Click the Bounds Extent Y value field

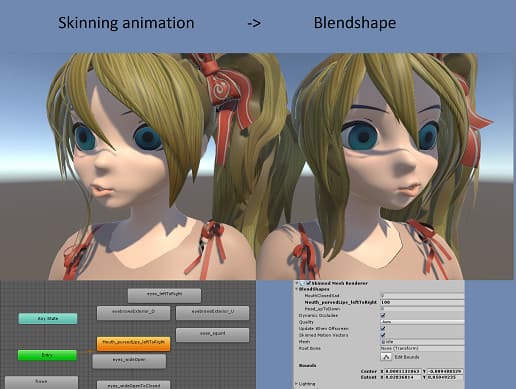coord(445,377)
